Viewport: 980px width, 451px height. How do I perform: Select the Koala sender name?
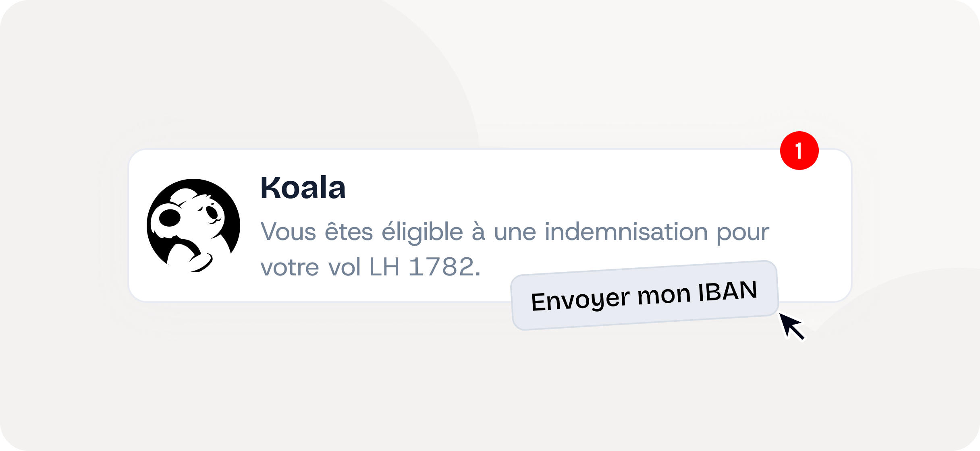point(303,188)
